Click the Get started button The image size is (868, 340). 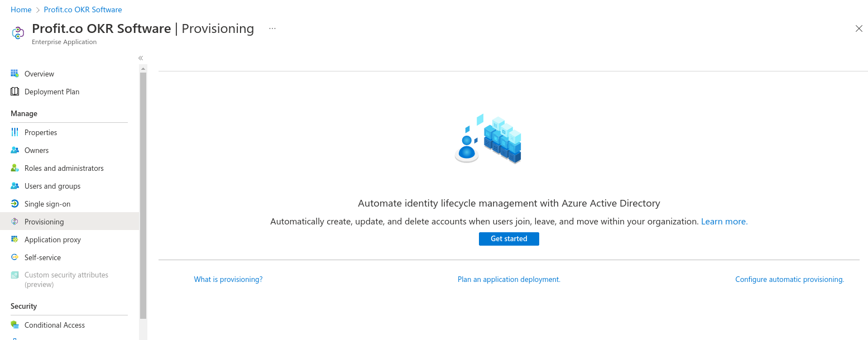509,239
